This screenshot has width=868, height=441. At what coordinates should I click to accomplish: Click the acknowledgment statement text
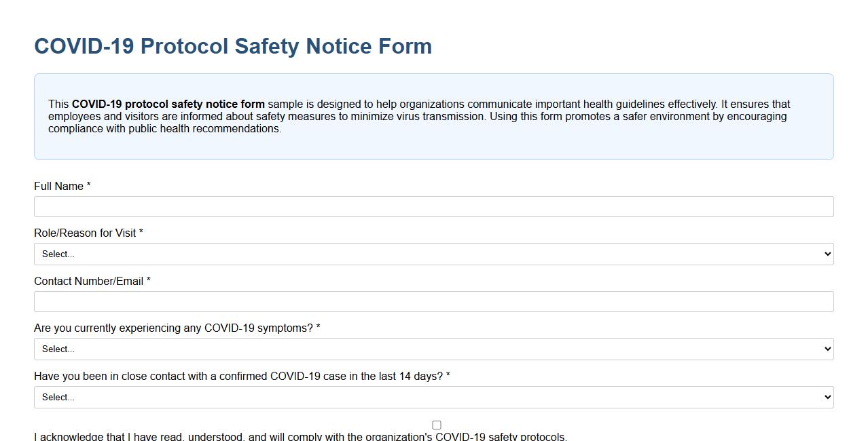pyautogui.click(x=300, y=437)
